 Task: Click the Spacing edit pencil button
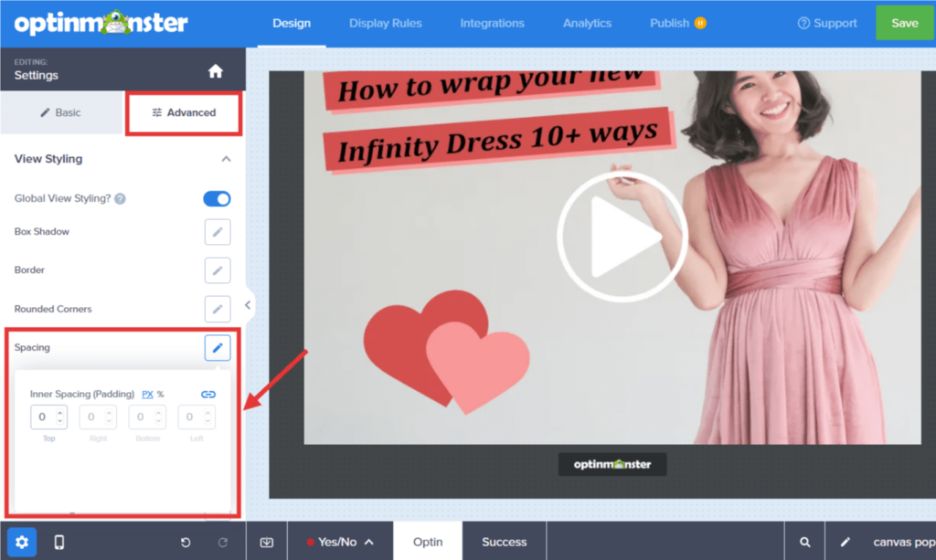(218, 348)
